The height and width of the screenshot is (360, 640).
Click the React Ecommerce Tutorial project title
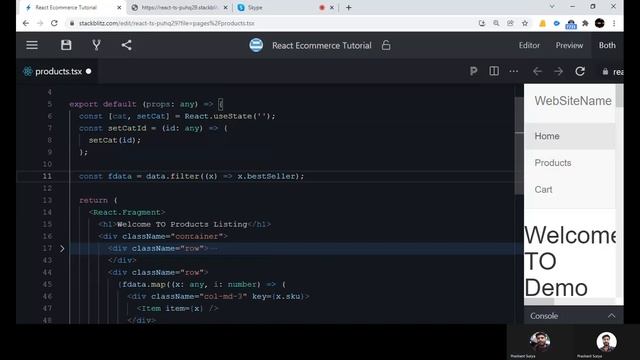[322, 45]
